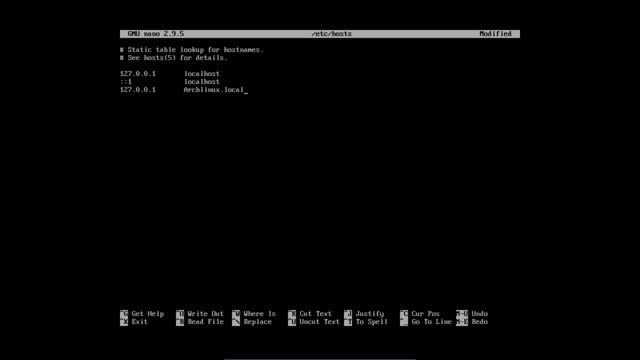Click the Exit shortcut label
This screenshot has height=360, width=640.
140,322
